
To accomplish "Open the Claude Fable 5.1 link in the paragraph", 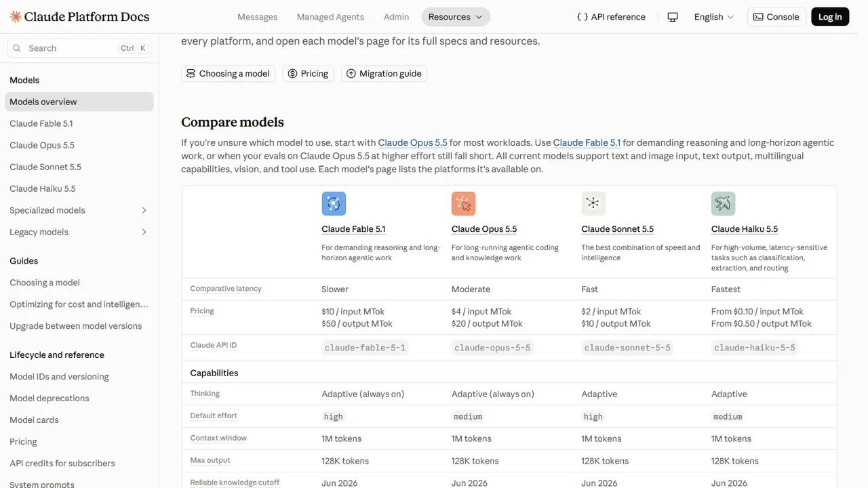I will tap(587, 142).
